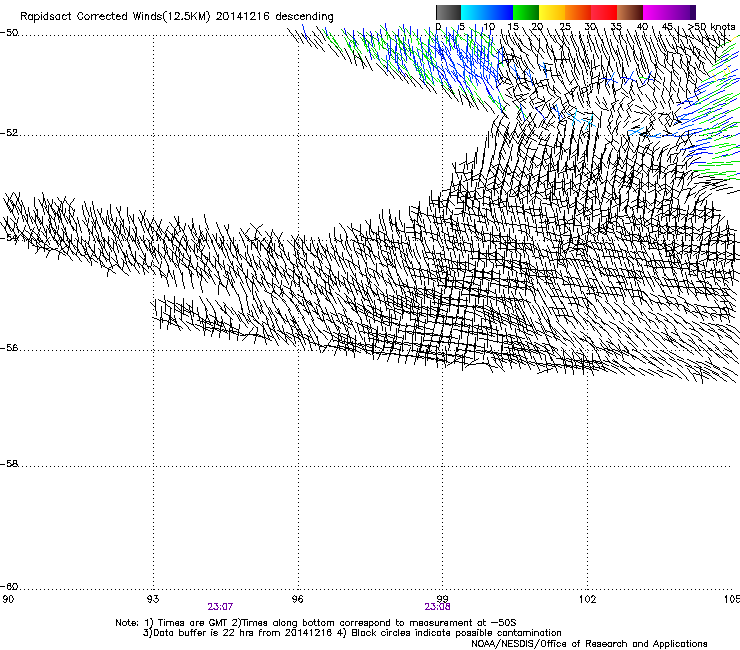Click the longitude label '96'
The width and height of the screenshot is (740, 650).
tap(298, 599)
